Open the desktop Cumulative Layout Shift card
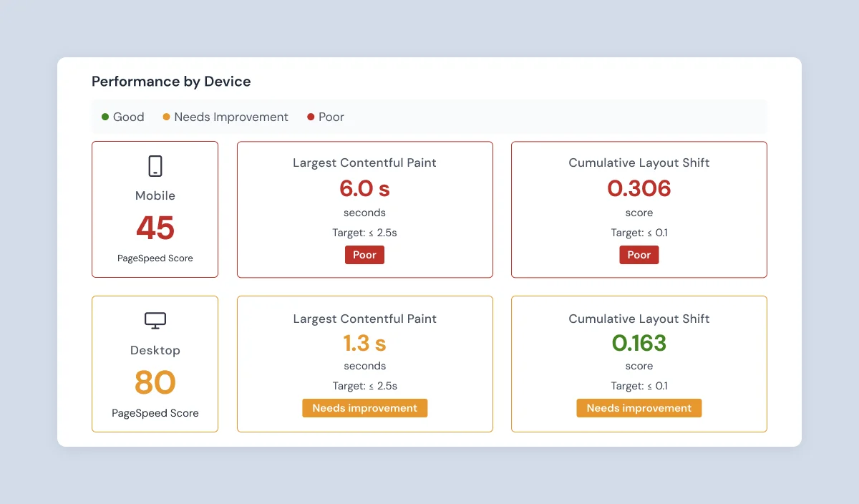The width and height of the screenshot is (859, 504). (x=639, y=364)
